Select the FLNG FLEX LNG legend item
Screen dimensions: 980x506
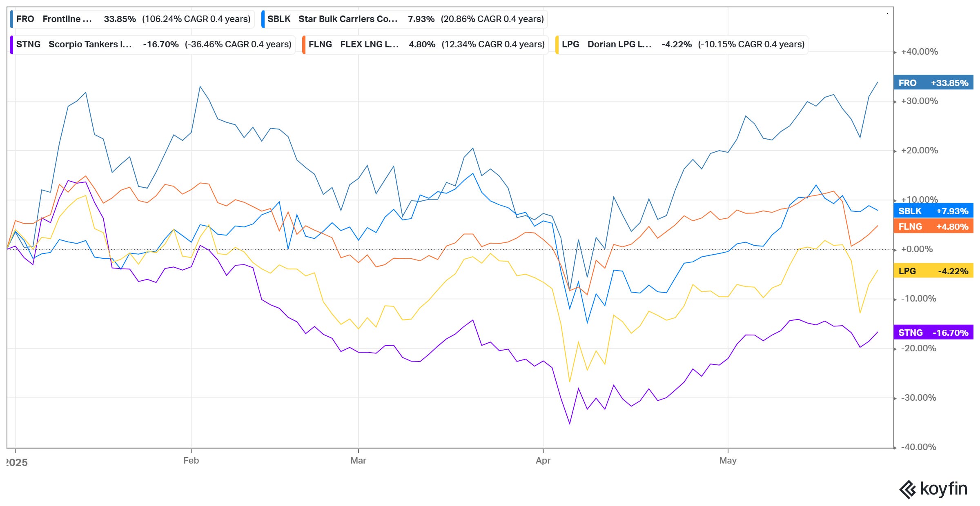426,44
